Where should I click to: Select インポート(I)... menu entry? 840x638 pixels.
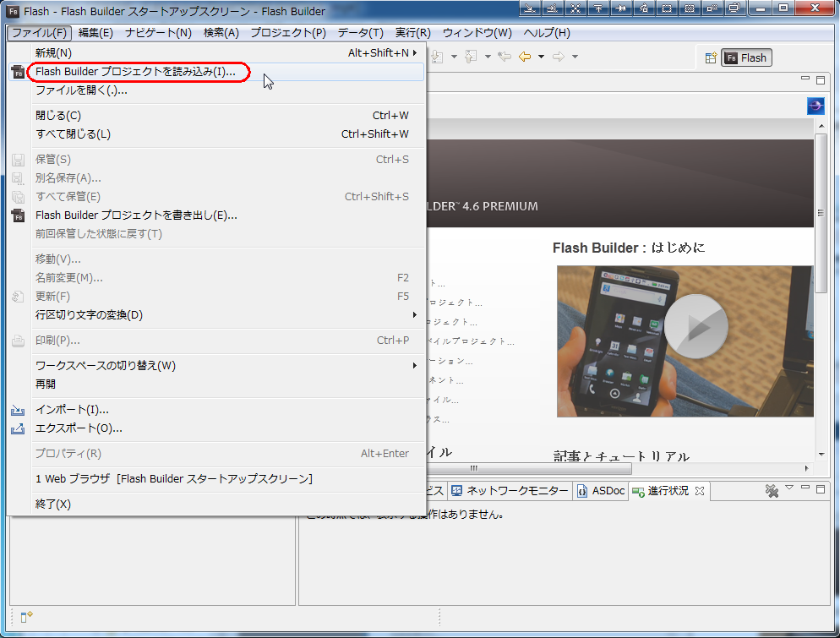coord(217,409)
